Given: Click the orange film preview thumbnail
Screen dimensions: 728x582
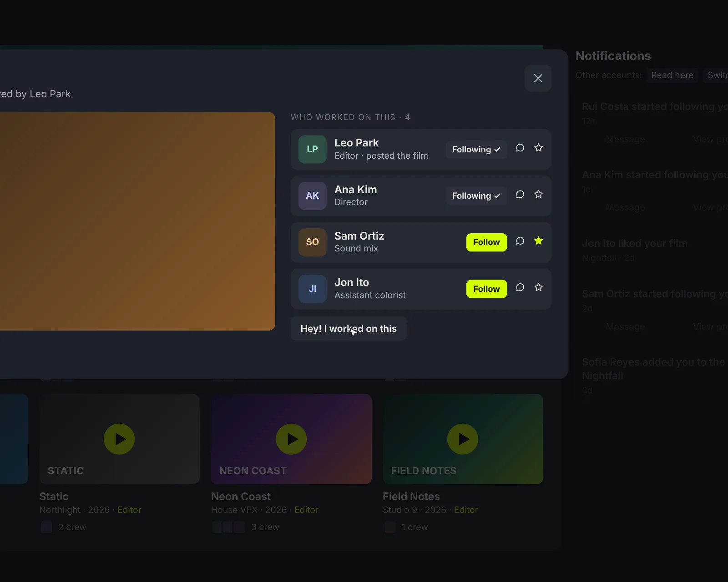Looking at the screenshot, I should [x=136, y=221].
